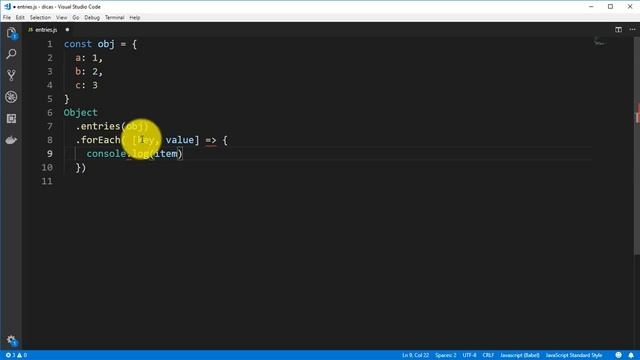Change file encoding via UTF-8

(469, 355)
